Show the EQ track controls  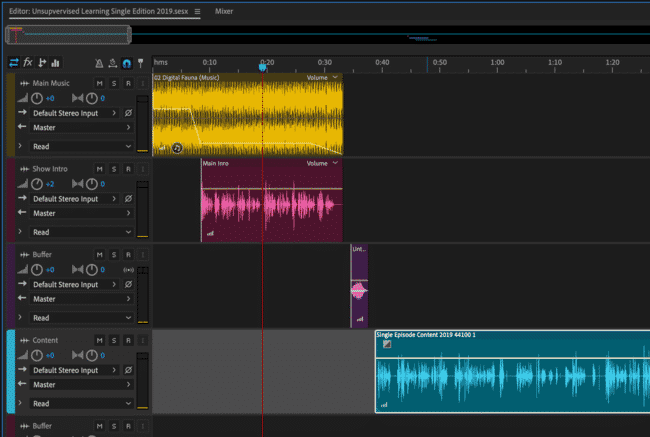click(x=55, y=63)
